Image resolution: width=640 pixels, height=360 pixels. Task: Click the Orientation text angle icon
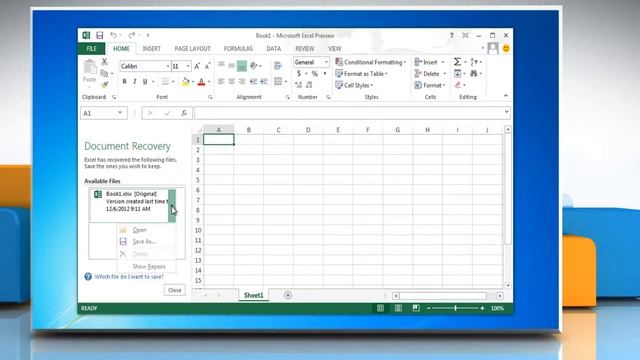click(x=254, y=65)
